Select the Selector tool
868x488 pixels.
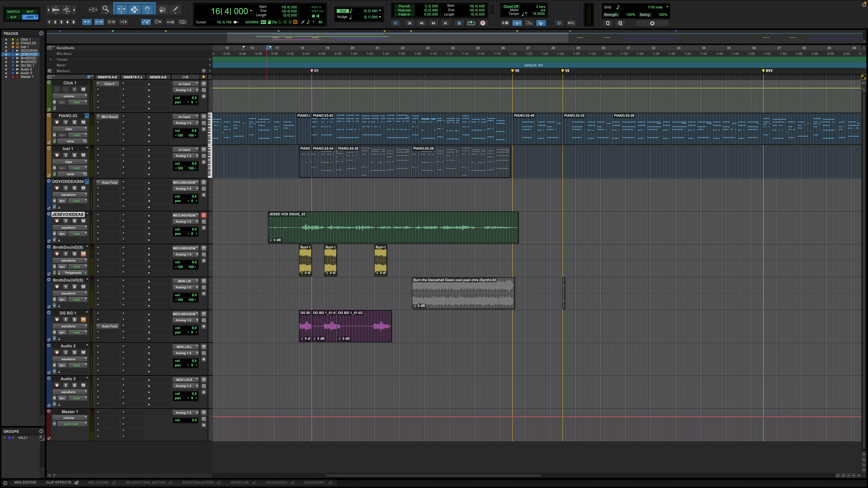134,9
